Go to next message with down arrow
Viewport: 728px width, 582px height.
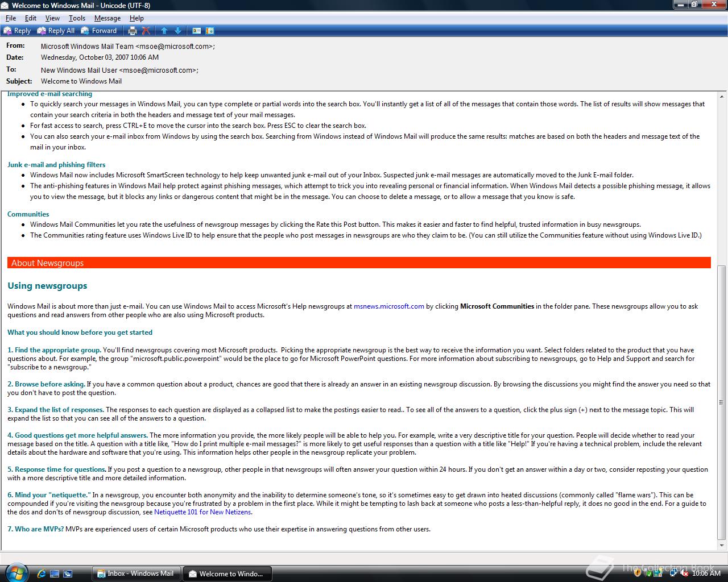[177, 31]
